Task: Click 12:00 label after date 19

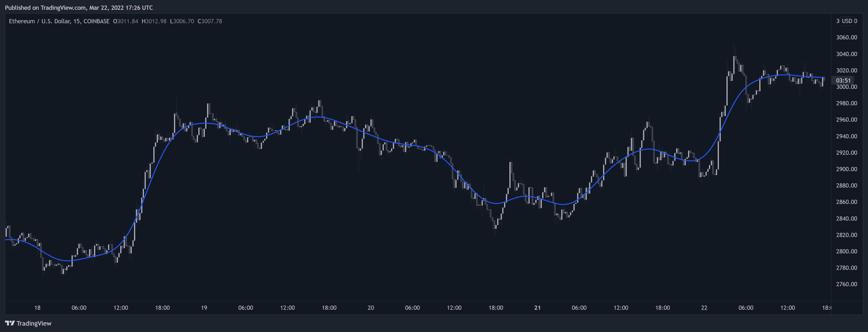Action: click(287, 308)
